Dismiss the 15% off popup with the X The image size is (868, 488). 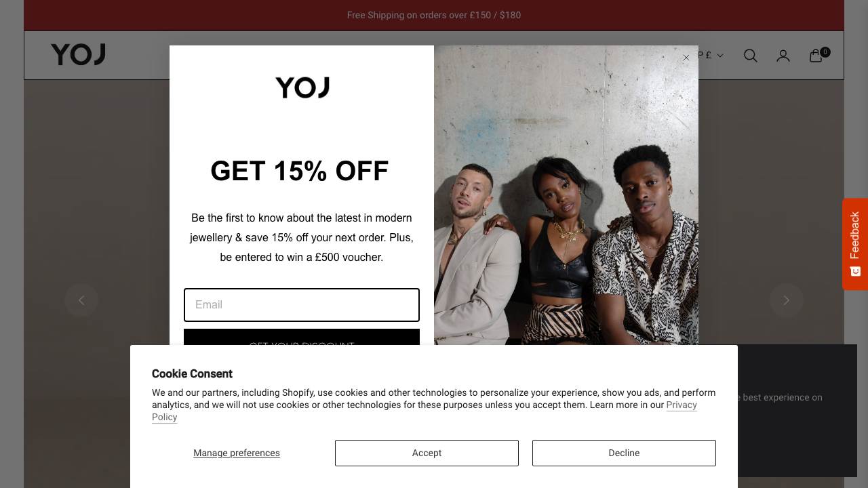pyautogui.click(x=686, y=58)
